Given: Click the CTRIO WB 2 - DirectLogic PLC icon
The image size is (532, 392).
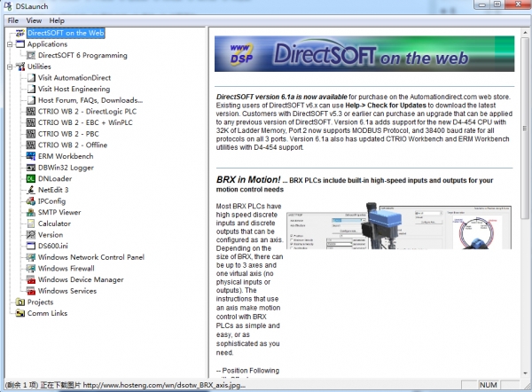Looking at the screenshot, I should point(31,112).
